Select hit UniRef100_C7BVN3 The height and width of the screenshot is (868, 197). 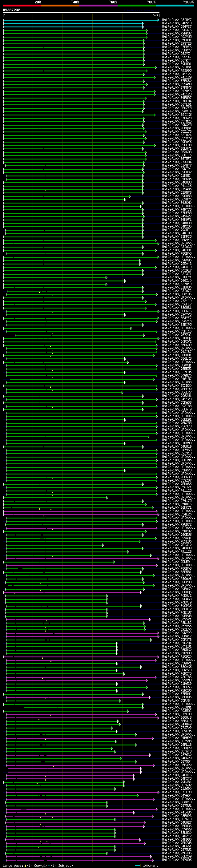click(x=177, y=443)
